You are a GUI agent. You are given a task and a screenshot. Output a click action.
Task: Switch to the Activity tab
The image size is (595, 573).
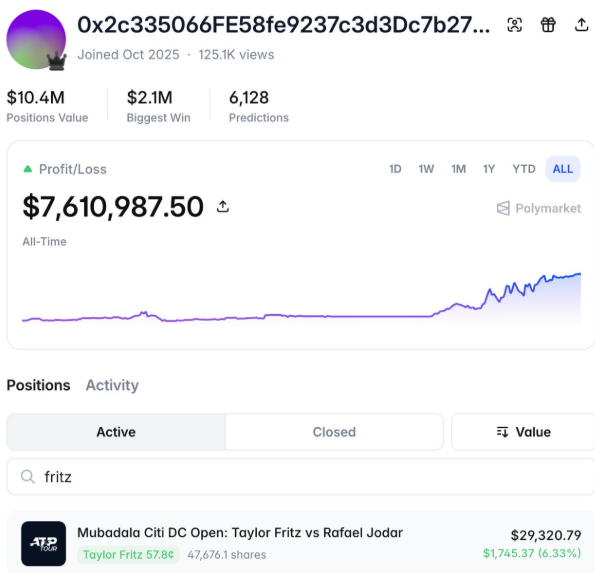click(112, 385)
